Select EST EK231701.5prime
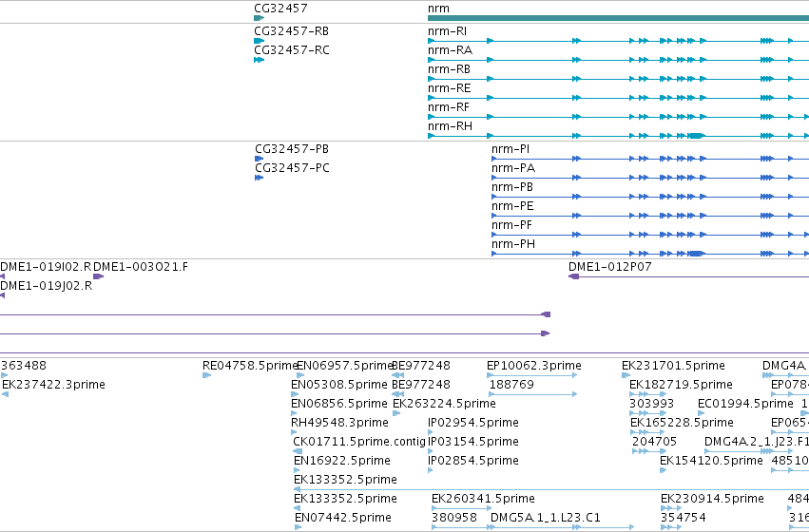 pyautogui.click(x=673, y=366)
